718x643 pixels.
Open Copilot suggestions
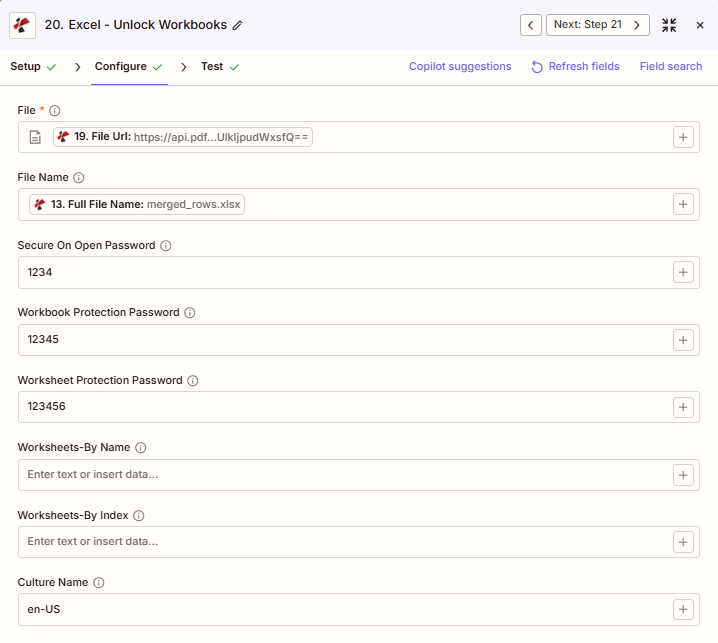tap(460, 66)
